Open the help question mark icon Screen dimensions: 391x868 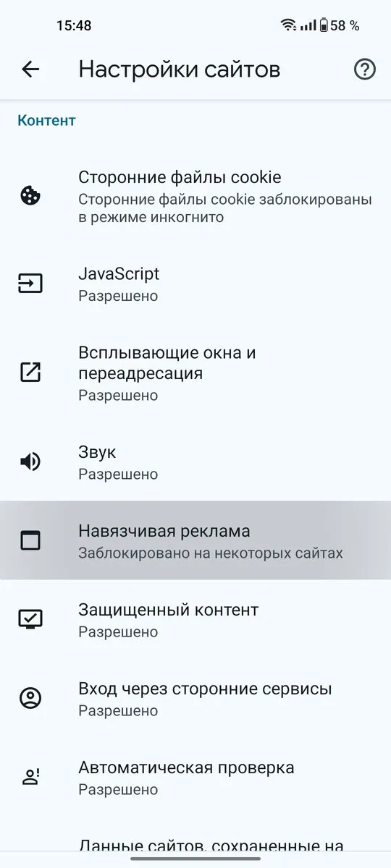pyautogui.click(x=365, y=69)
